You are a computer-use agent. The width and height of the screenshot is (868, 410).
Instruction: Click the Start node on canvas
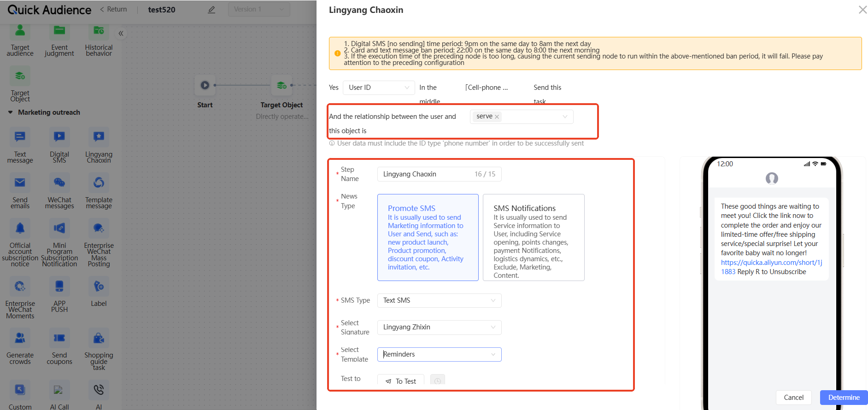(x=205, y=85)
